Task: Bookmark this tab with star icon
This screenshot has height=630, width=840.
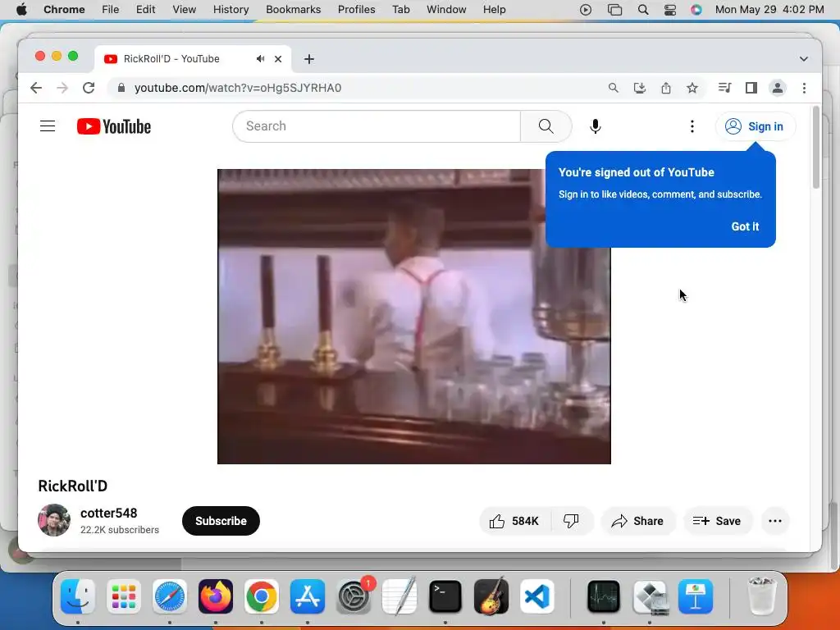Action: 692,88
